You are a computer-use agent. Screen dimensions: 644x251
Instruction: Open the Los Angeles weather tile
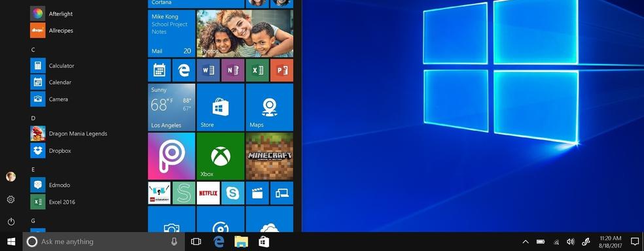click(171, 107)
